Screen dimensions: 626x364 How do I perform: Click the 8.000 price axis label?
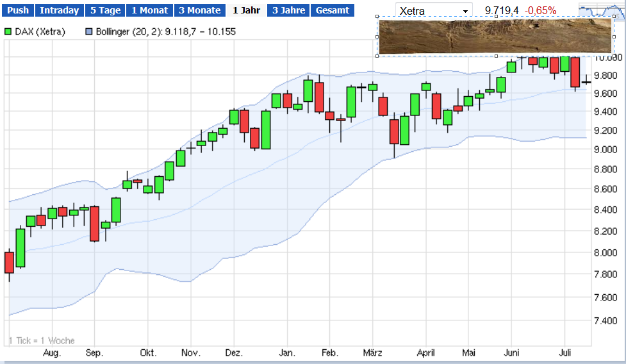(605, 252)
